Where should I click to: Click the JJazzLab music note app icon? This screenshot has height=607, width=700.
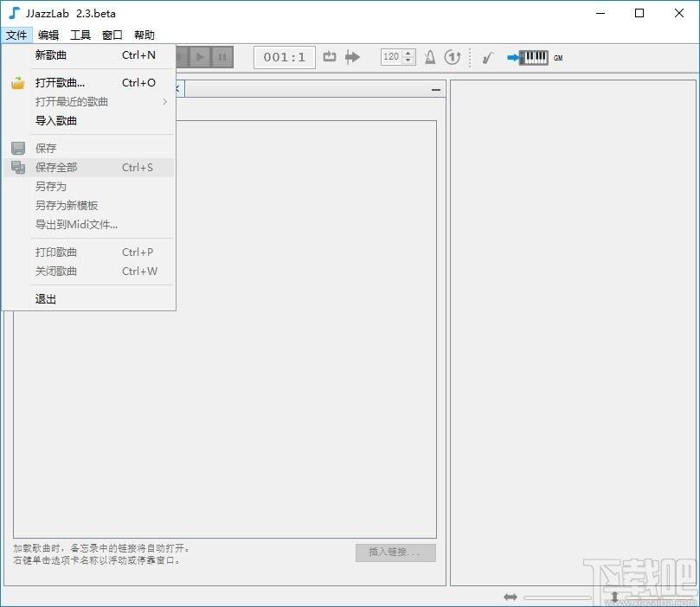[x=15, y=13]
